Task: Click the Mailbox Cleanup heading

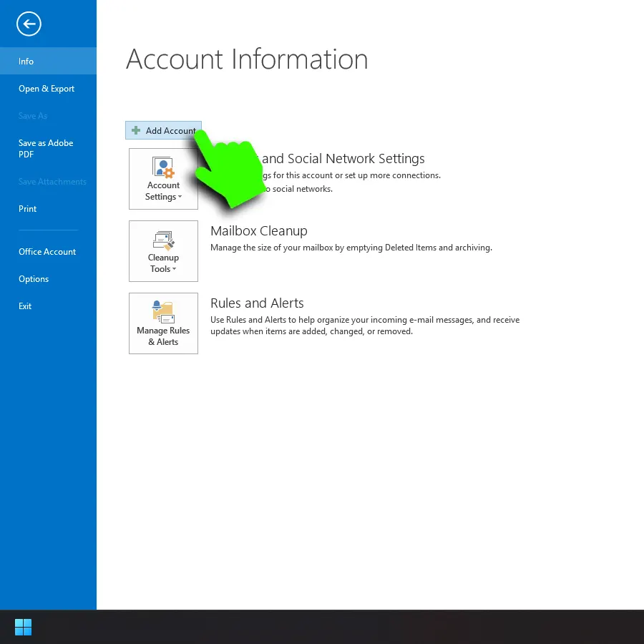Action: pyautogui.click(x=258, y=231)
